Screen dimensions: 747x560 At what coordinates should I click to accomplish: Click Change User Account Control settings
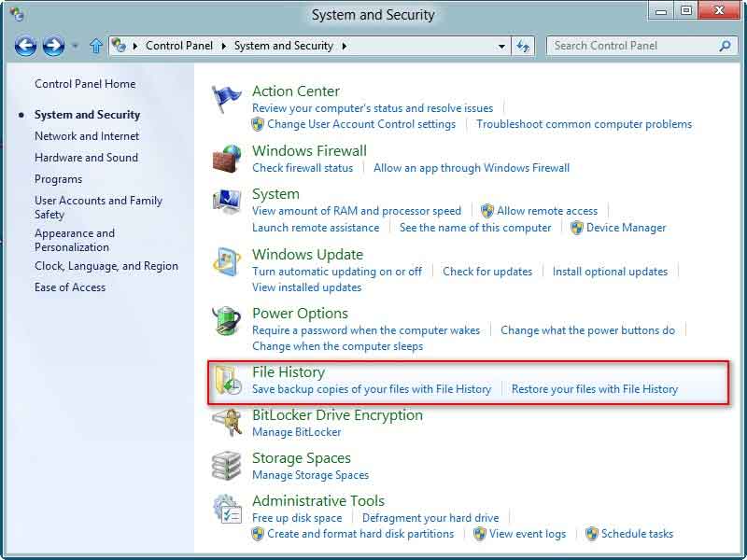tap(361, 124)
